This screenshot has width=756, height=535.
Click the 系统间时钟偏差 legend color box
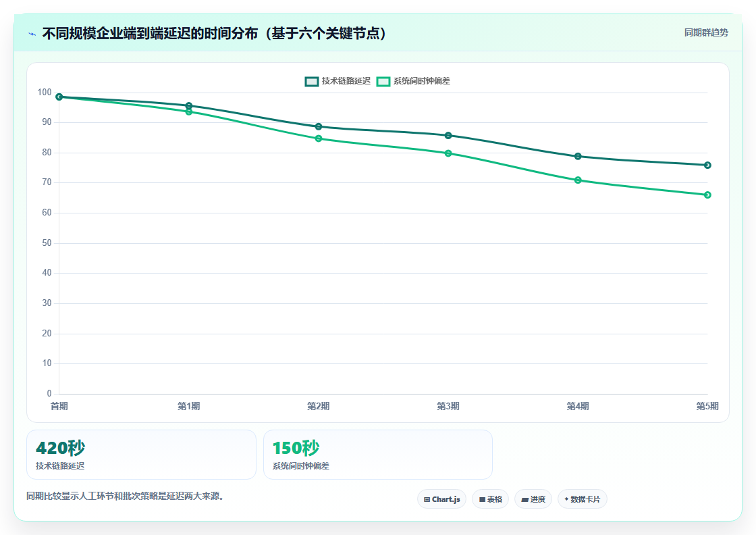[383, 82]
